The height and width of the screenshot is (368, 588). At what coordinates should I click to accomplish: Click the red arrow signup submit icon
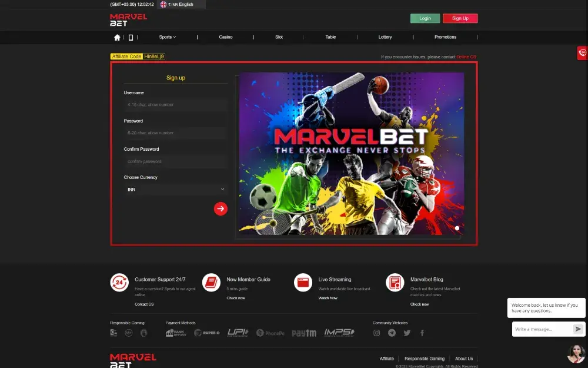point(220,208)
